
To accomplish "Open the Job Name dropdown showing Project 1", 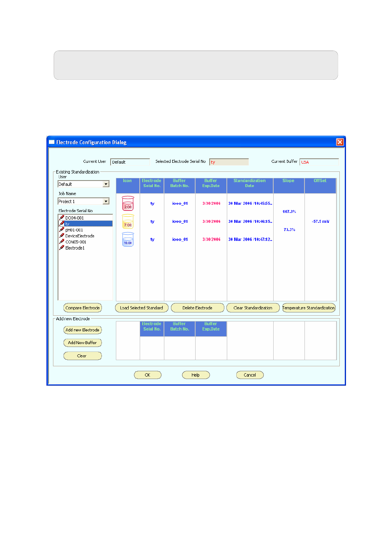I will pos(106,201).
